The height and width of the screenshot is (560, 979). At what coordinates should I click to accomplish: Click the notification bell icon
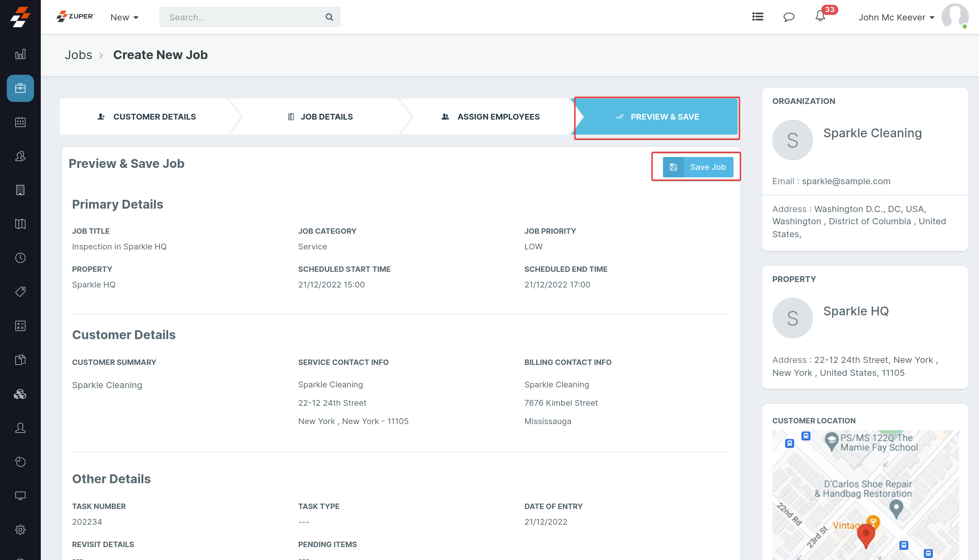[x=820, y=17]
